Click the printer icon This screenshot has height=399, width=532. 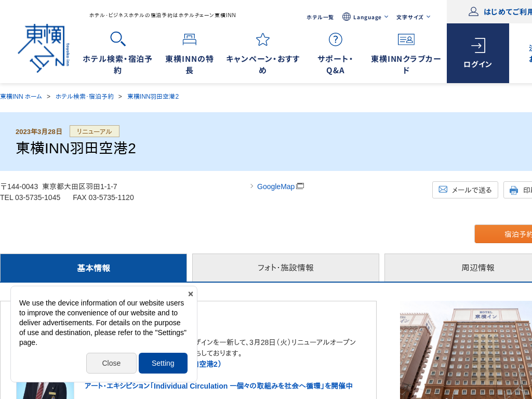(x=514, y=190)
